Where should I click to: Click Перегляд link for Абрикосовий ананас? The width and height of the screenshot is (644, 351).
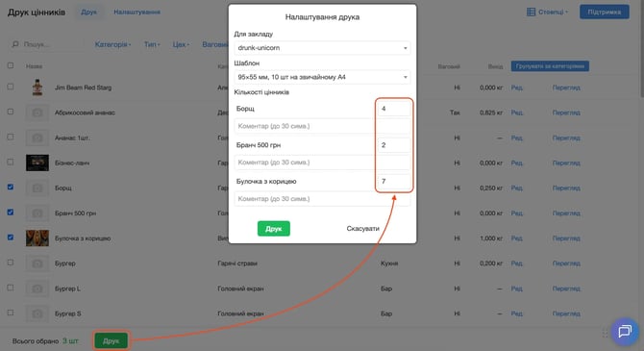click(x=566, y=113)
